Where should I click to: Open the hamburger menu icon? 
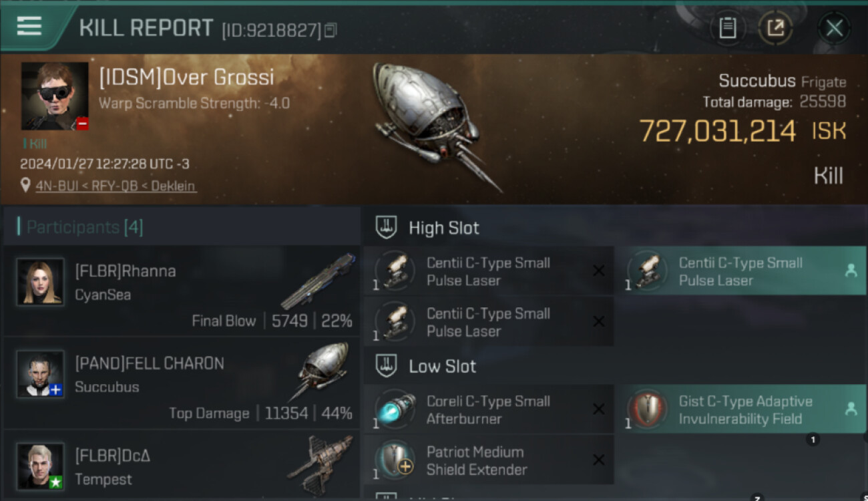click(29, 27)
